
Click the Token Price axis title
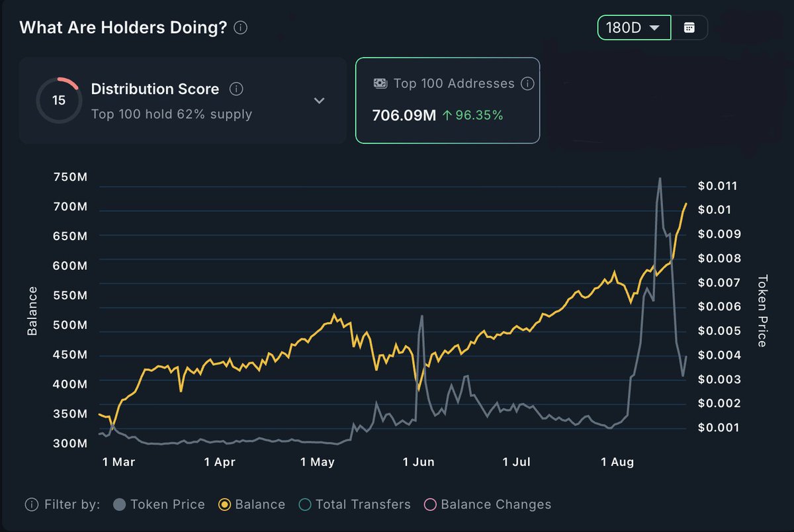click(762, 311)
